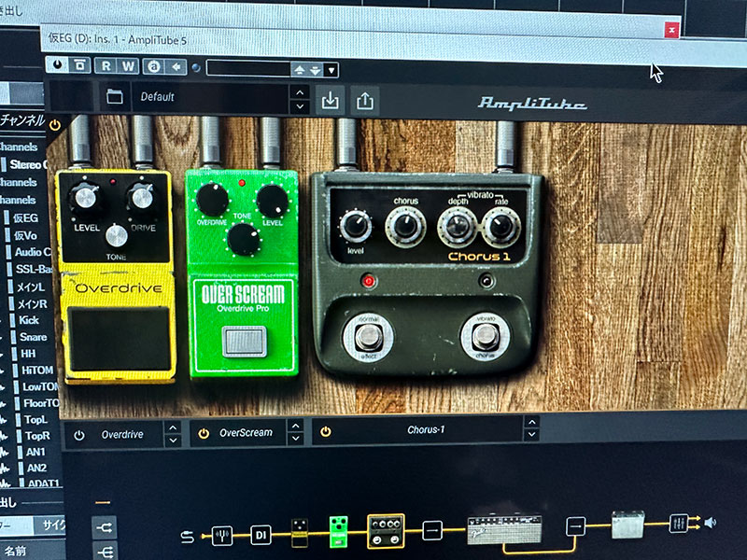The height and width of the screenshot is (560, 747).
Task: Open the host preset dropdown menu
Action: tap(331, 71)
